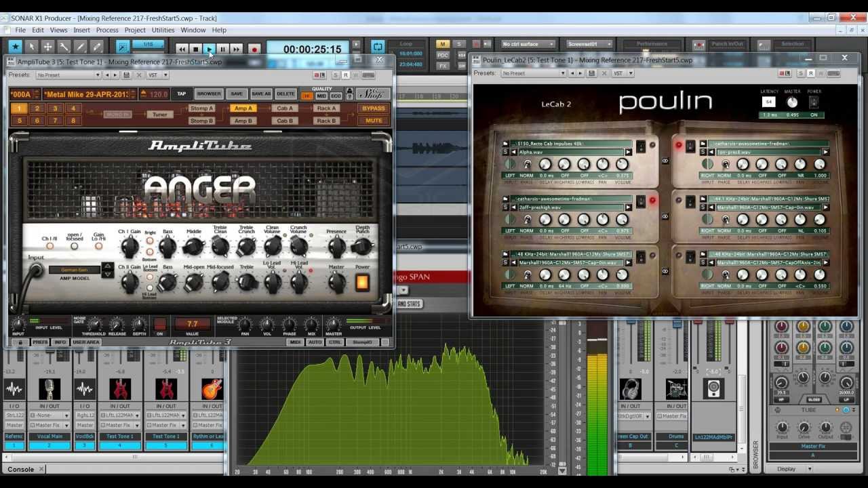Click the DELETE button in AmpliTube
Image resolution: width=868 pixels, height=488 pixels.
coord(285,94)
